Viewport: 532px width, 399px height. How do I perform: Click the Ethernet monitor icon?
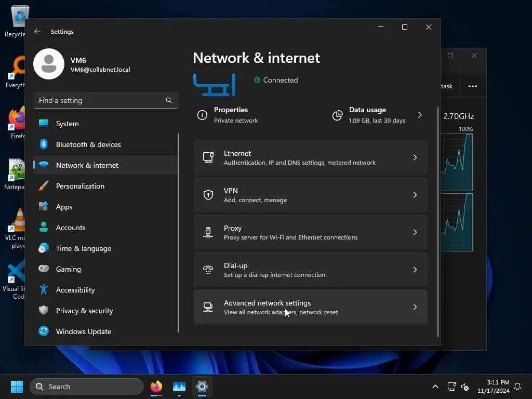click(208, 157)
